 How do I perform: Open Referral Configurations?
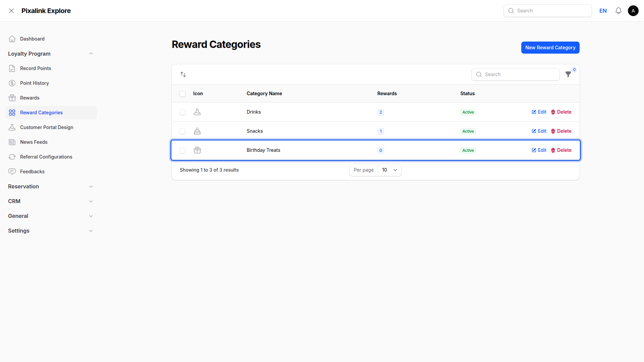[x=51, y=157]
